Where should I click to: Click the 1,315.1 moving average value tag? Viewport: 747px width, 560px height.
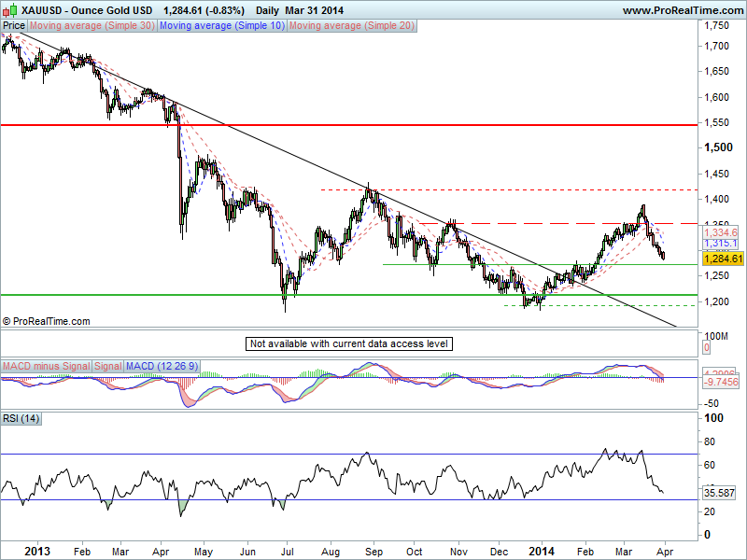[x=721, y=244]
